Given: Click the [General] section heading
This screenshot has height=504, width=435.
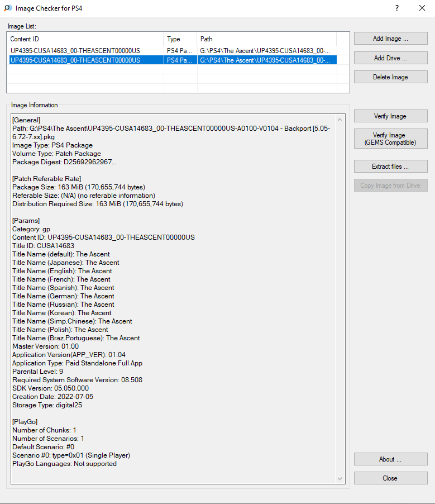Looking at the screenshot, I should pyautogui.click(x=26, y=120).
